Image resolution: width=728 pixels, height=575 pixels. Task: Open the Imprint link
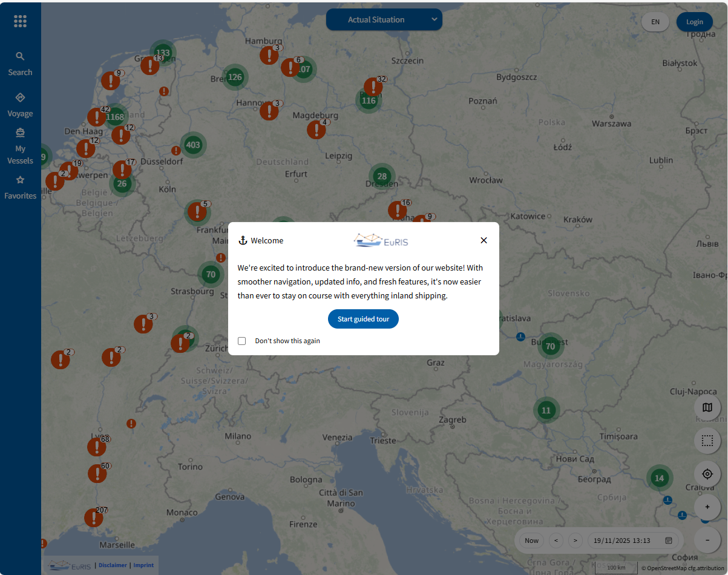[x=143, y=565]
